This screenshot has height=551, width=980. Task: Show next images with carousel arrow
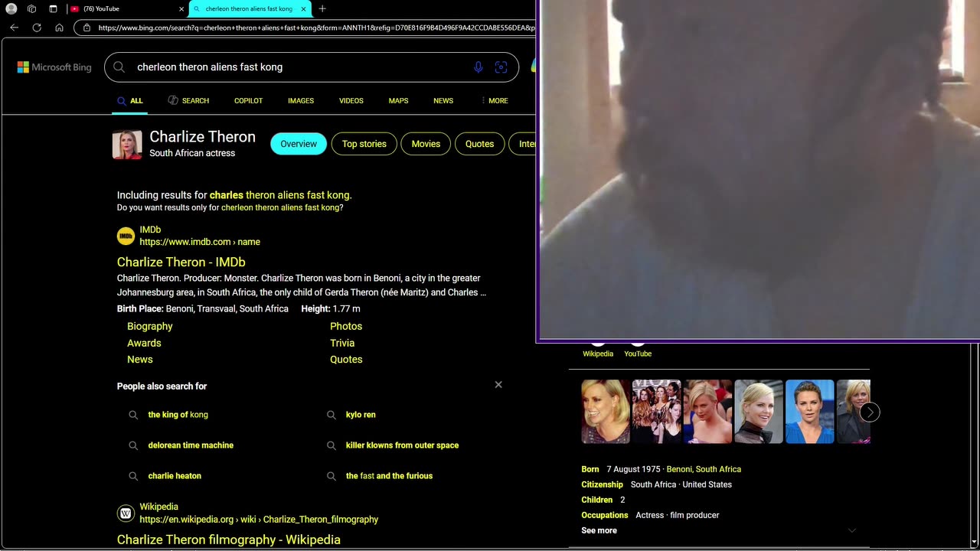[x=870, y=412]
